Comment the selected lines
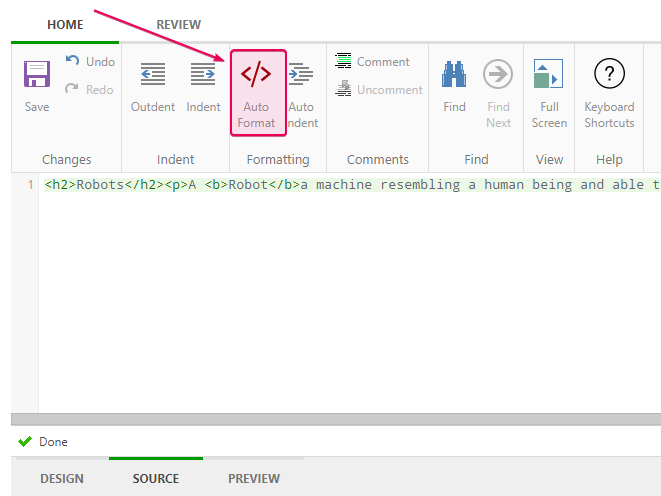 coord(372,62)
